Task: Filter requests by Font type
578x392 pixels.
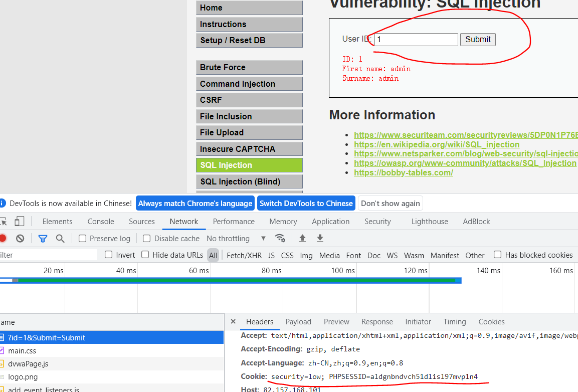Action: click(x=353, y=255)
